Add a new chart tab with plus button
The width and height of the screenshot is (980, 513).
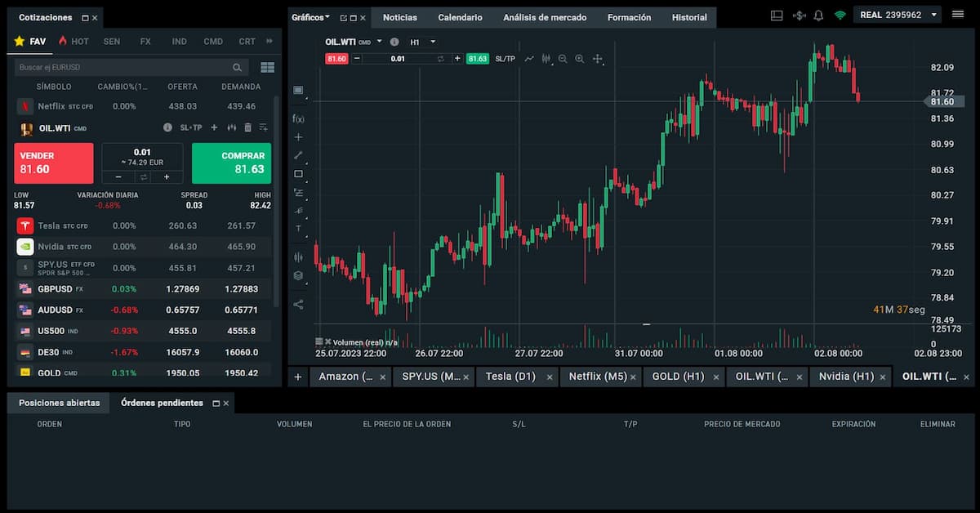coord(298,377)
